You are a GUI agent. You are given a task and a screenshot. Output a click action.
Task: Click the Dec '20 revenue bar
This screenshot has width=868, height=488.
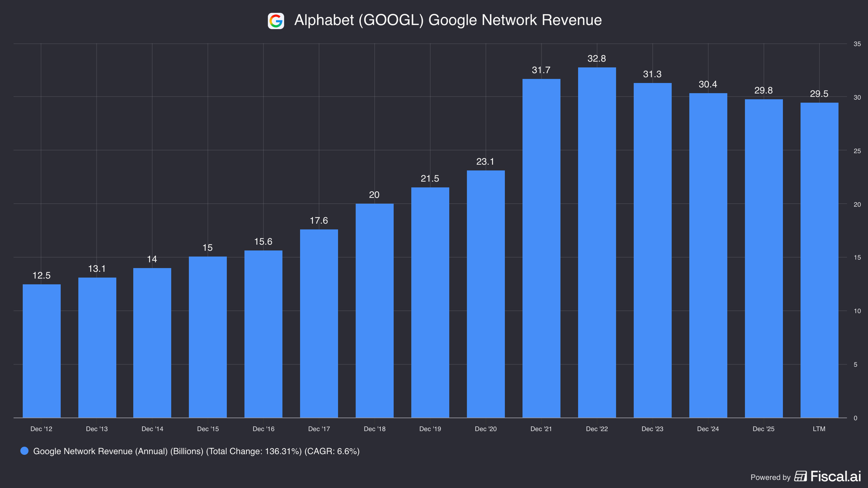(485, 294)
